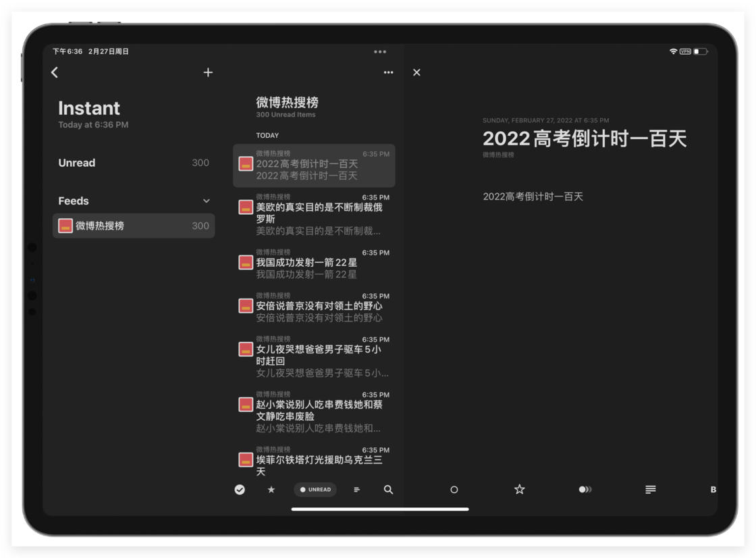Tap the home indicator bar
Viewport: 756px width, 558px height.
click(380, 509)
